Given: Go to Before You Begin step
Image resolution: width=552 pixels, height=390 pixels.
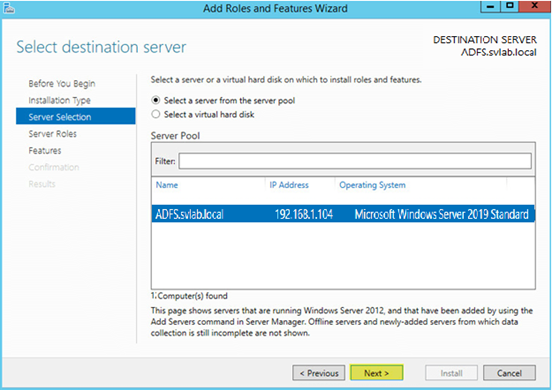Looking at the screenshot, I should click(x=62, y=83).
